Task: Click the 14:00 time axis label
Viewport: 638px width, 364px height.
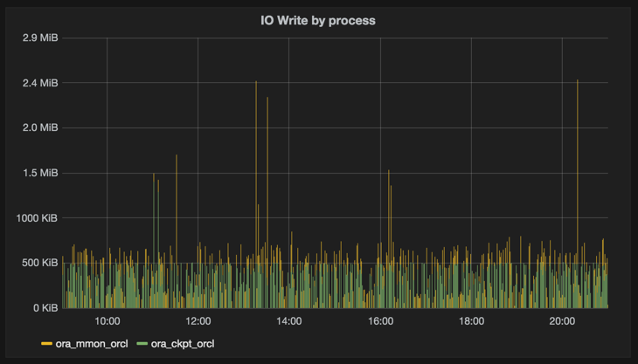Action: pos(288,321)
